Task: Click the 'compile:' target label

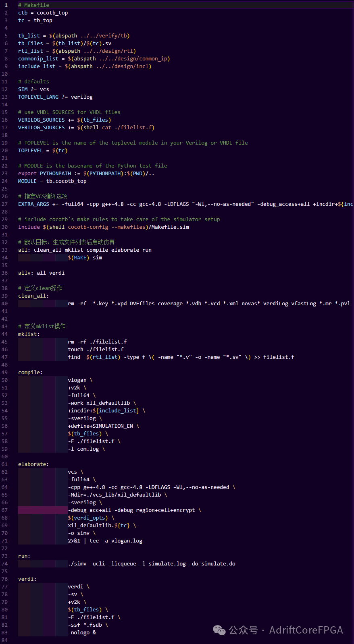Action: point(30,373)
